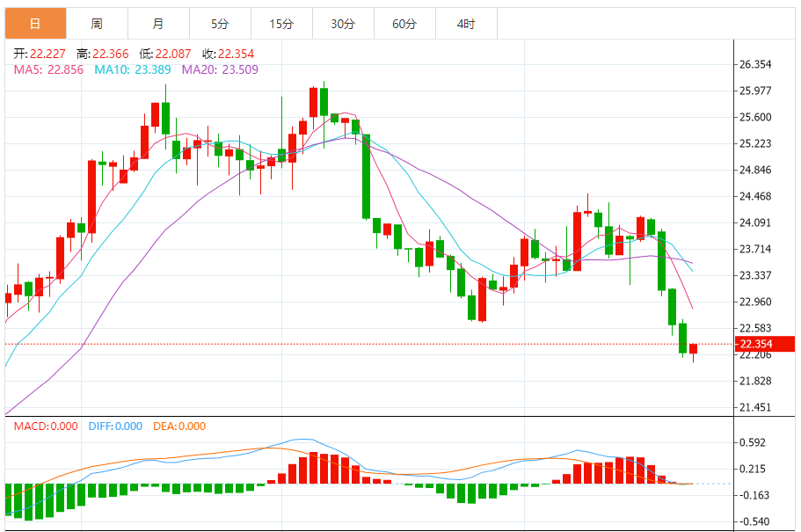Viewport: 801px width, 532px height.
Task: Click the red current price tag 22.354
Action: point(765,344)
